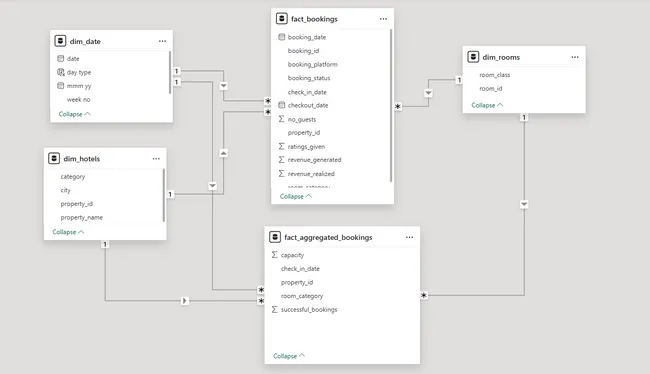Click calendar icon beside checkout_date
Screen dimensions: 650x374
(281, 105)
